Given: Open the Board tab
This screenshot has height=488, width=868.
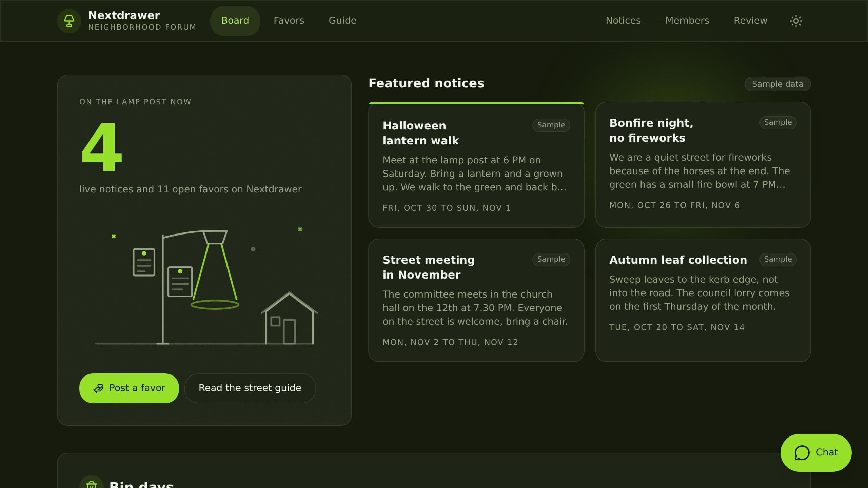Looking at the screenshot, I should tap(235, 21).
